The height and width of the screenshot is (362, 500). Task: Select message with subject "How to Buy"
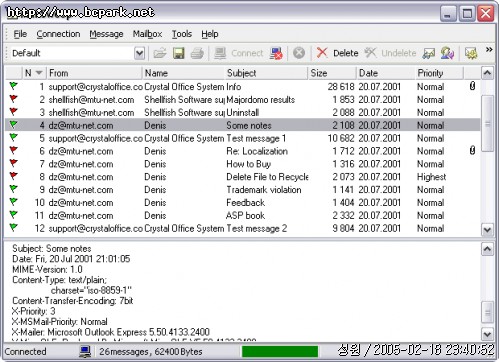pyautogui.click(x=243, y=164)
